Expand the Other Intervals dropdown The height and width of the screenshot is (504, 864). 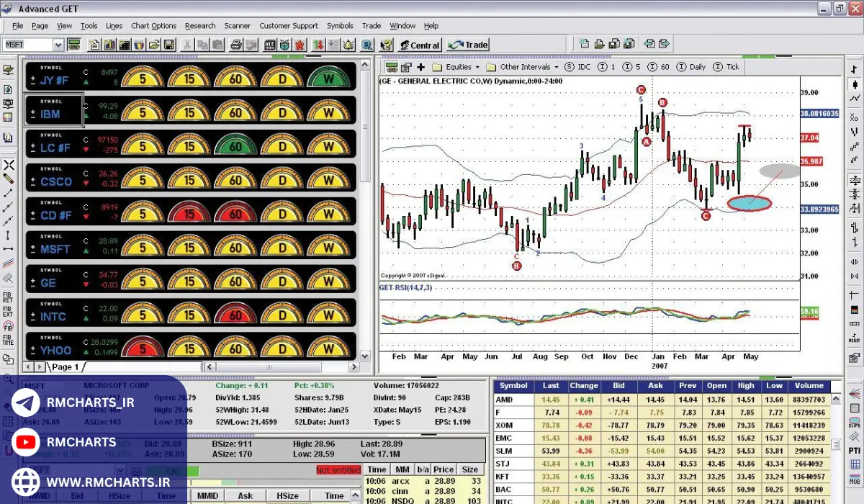pos(526,67)
